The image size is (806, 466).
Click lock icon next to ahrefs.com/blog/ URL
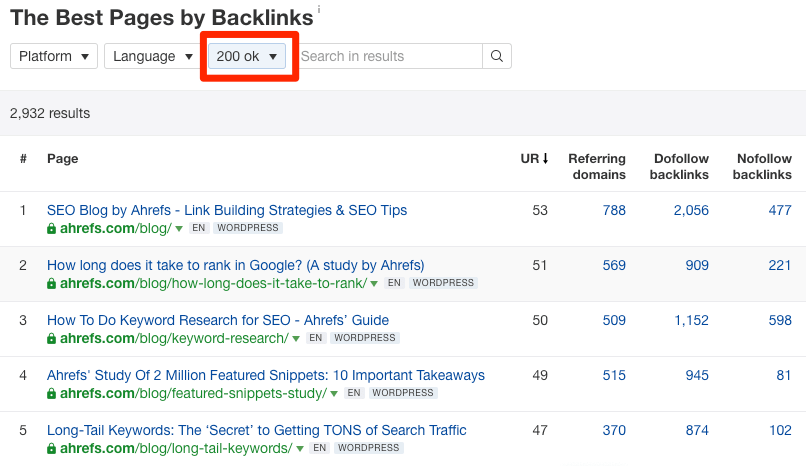coord(51,228)
